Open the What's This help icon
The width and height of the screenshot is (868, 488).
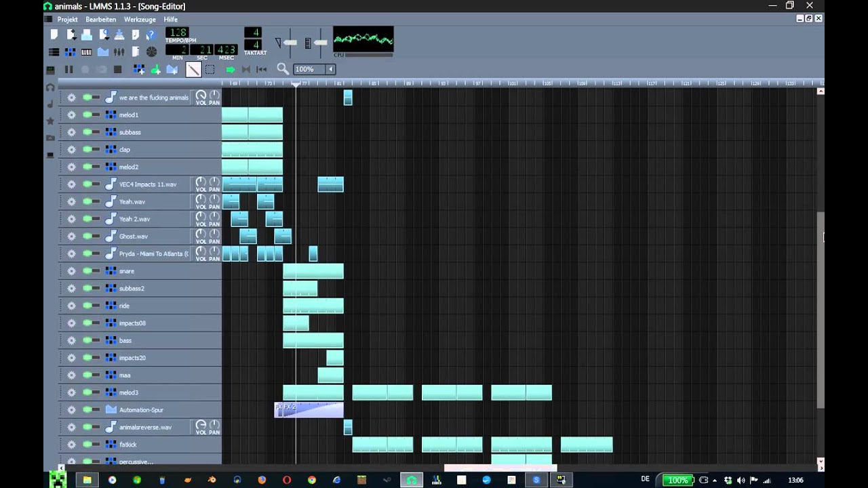(151, 35)
